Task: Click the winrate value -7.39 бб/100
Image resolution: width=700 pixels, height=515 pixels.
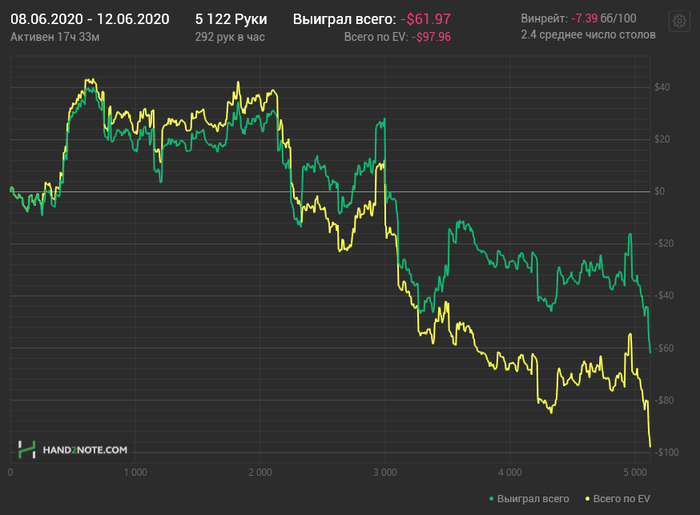Action: coord(604,18)
